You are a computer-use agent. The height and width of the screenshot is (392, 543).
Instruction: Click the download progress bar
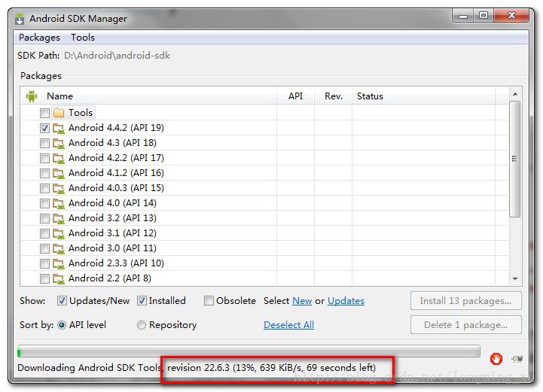(x=249, y=351)
